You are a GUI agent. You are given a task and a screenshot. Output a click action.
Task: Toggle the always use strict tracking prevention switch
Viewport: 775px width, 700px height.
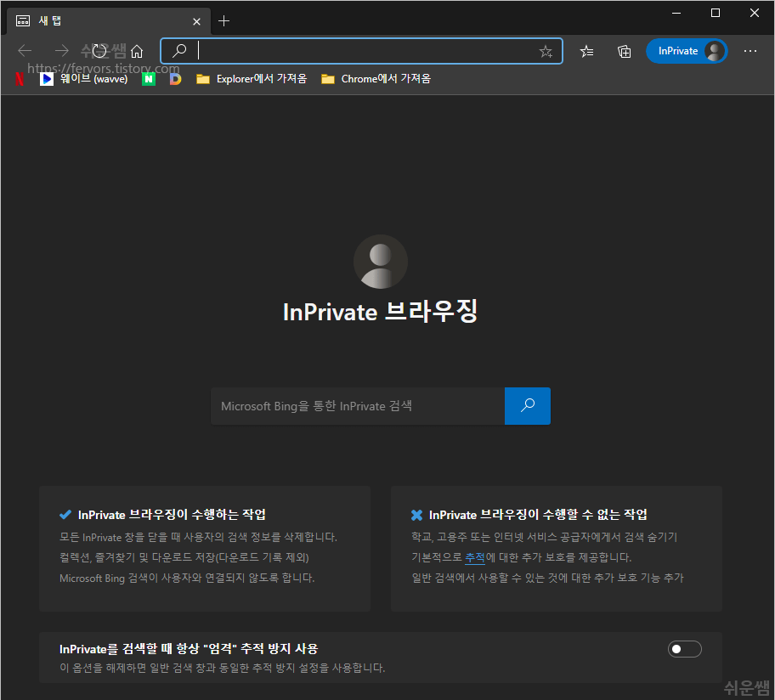685,649
